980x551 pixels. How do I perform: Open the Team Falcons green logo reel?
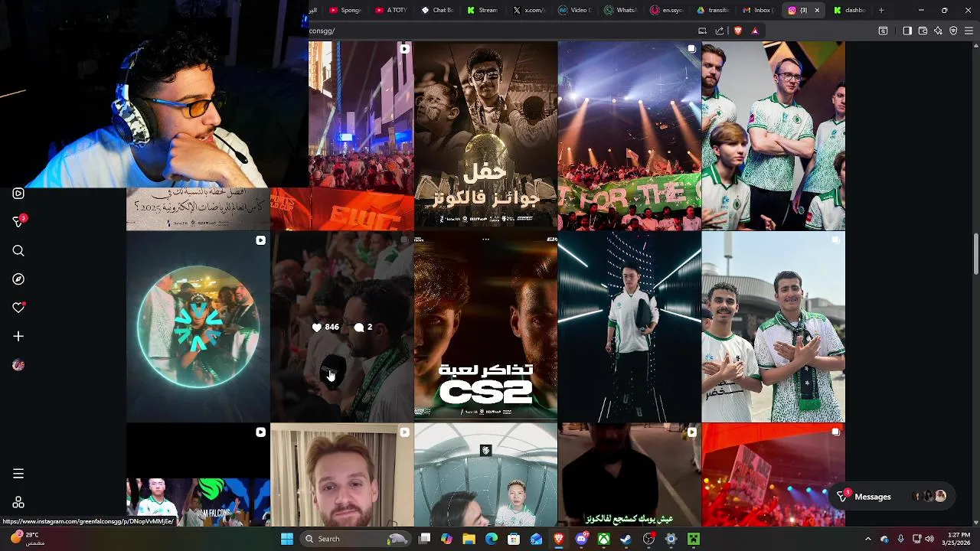198,475
